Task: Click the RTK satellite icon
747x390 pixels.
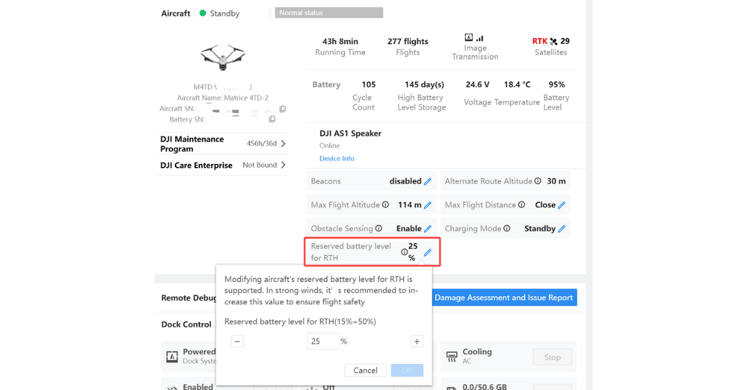Action: pos(553,41)
